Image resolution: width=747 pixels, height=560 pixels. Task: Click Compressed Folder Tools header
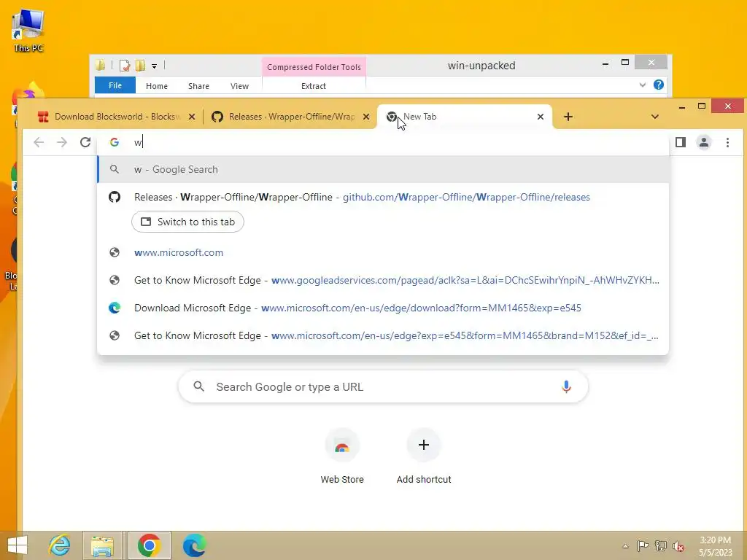click(x=314, y=67)
